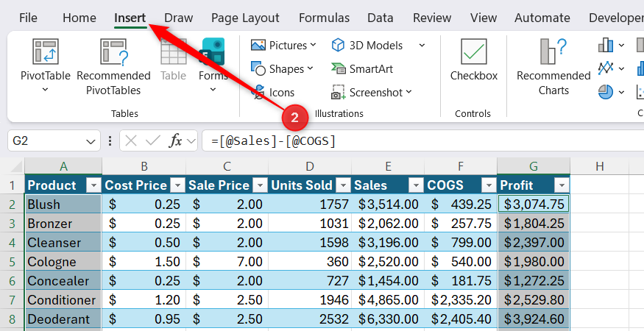Expand the Forms dropdown arrow

[213, 90]
